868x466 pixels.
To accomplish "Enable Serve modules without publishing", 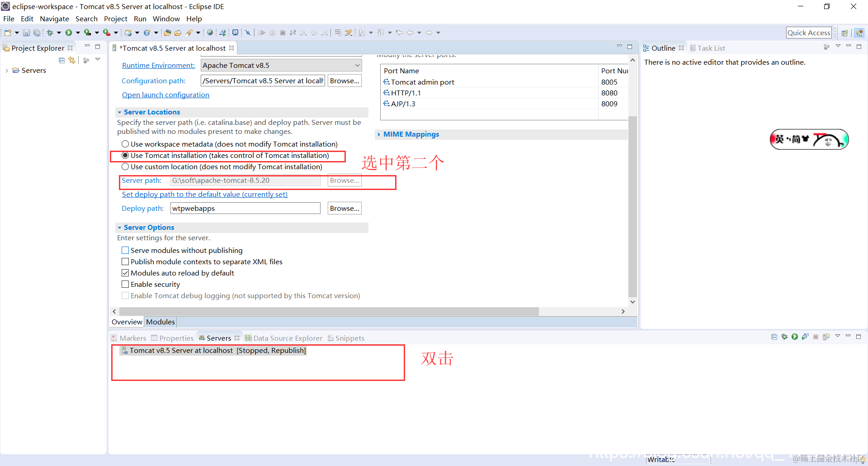I will coord(125,250).
